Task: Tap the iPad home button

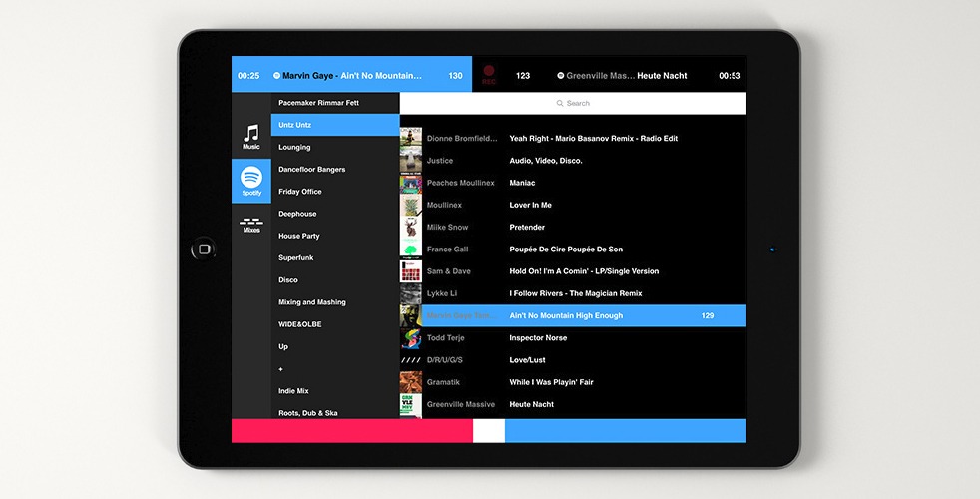Action: (x=204, y=249)
